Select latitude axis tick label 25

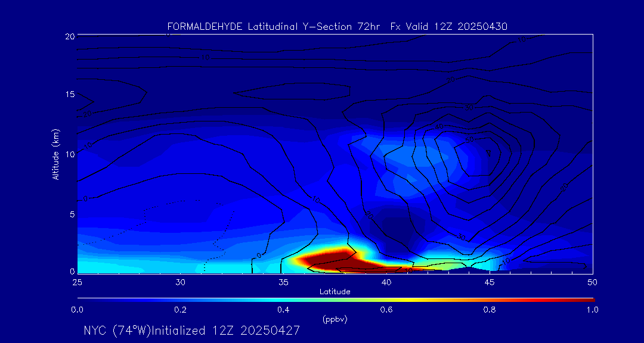click(77, 282)
